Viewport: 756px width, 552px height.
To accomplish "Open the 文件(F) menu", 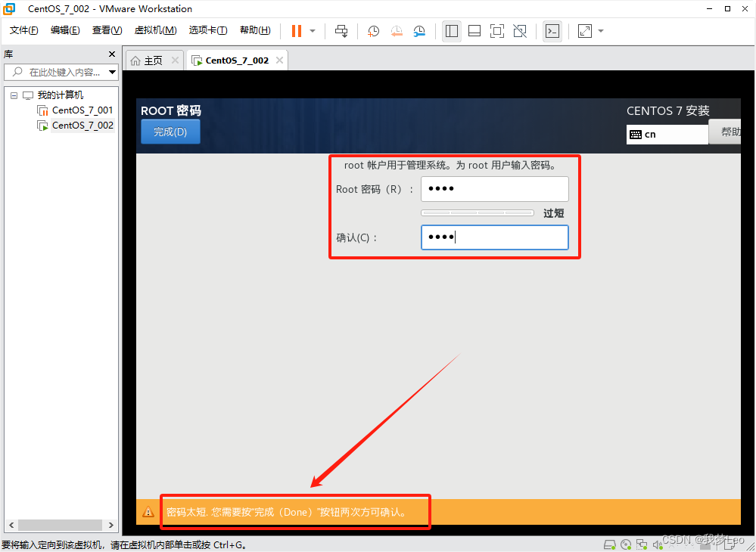I will [24, 30].
